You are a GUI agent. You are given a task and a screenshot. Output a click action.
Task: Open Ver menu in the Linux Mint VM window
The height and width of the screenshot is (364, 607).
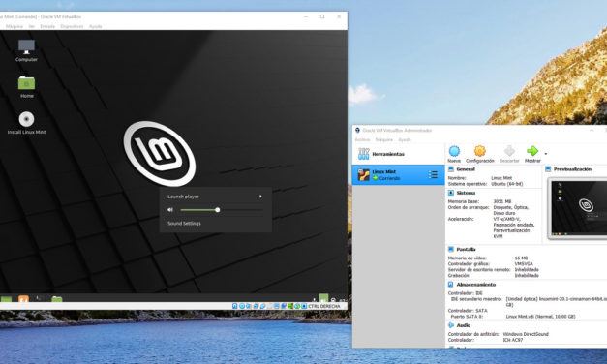pos(32,26)
